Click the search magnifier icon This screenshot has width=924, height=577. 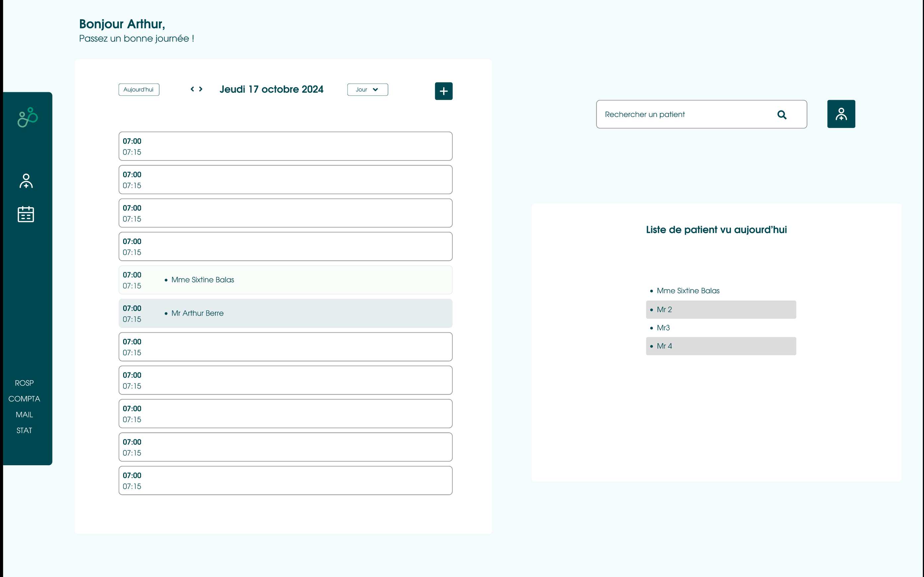(x=782, y=115)
